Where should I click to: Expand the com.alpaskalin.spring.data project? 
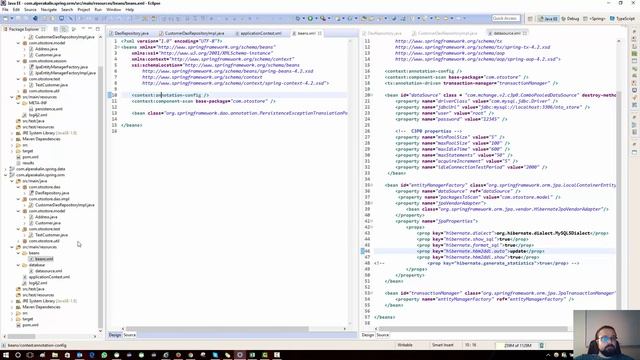click(x=6, y=169)
